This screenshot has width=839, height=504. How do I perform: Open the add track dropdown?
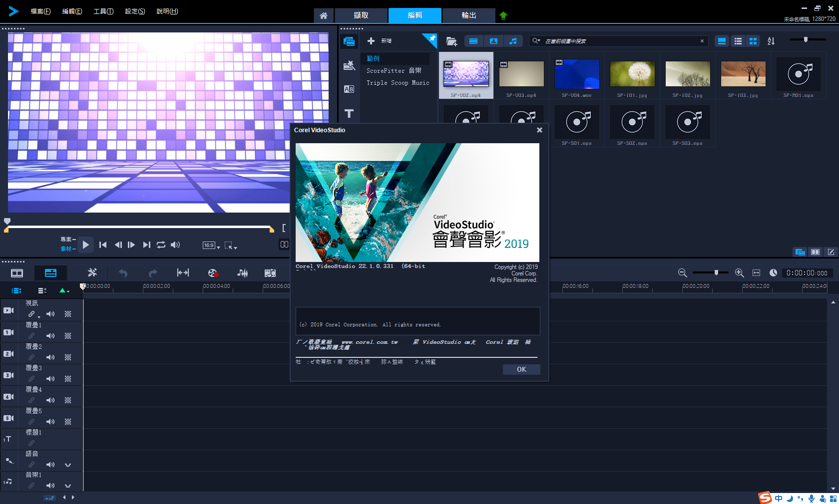pyautogui.click(x=42, y=290)
